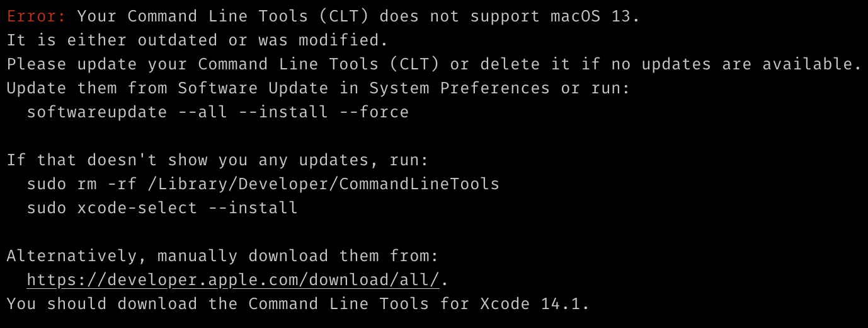868x328 pixels.
Task: Click the sudo rm -rf CommandLineTools command
Action: click(263, 184)
